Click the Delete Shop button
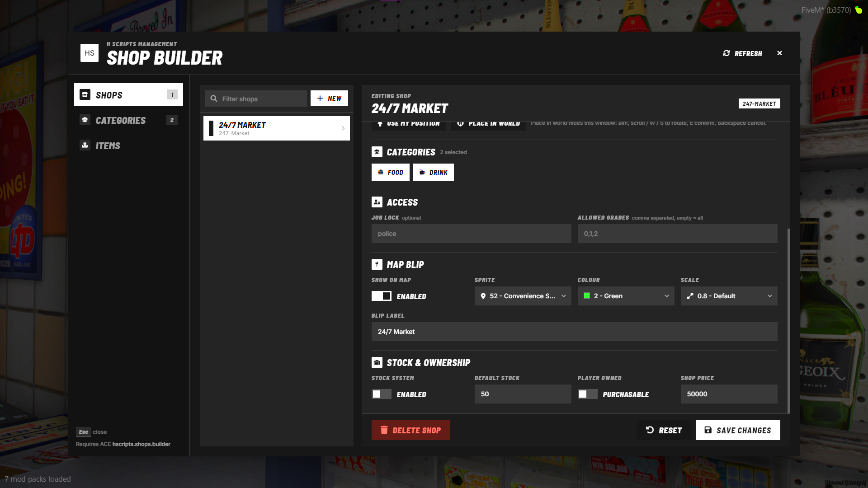 (410, 430)
